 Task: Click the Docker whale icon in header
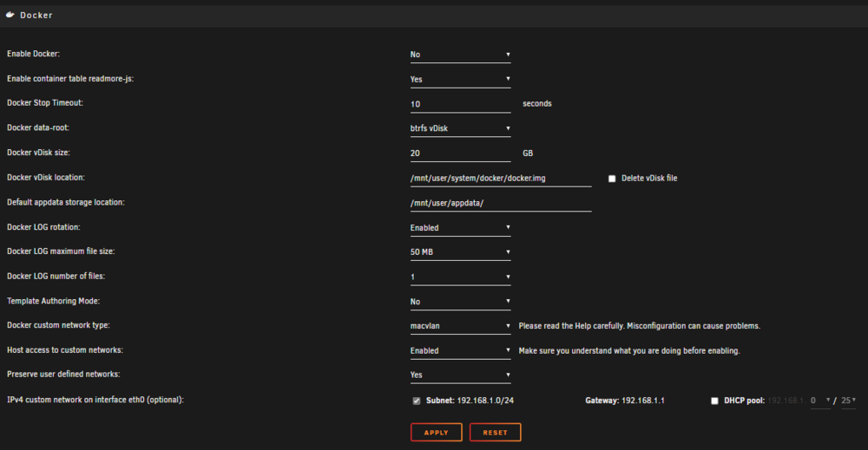point(10,15)
